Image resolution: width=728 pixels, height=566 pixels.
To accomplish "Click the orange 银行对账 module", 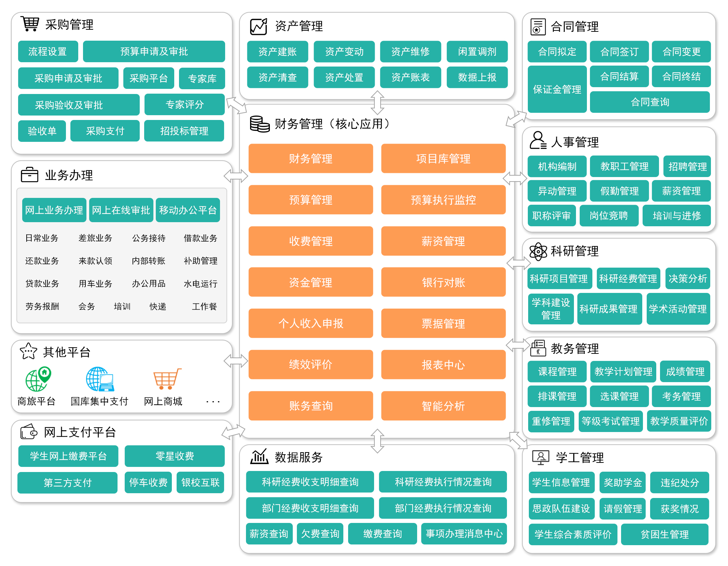I will pos(443,282).
